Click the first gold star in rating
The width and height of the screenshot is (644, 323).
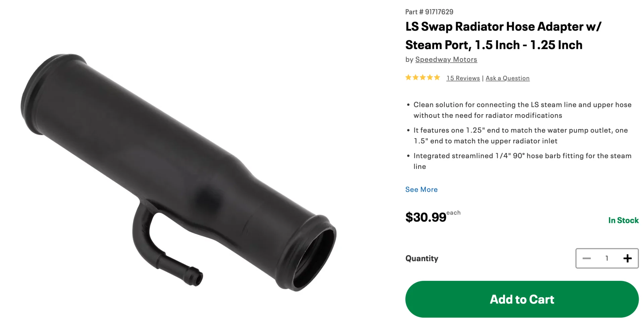(408, 77)
